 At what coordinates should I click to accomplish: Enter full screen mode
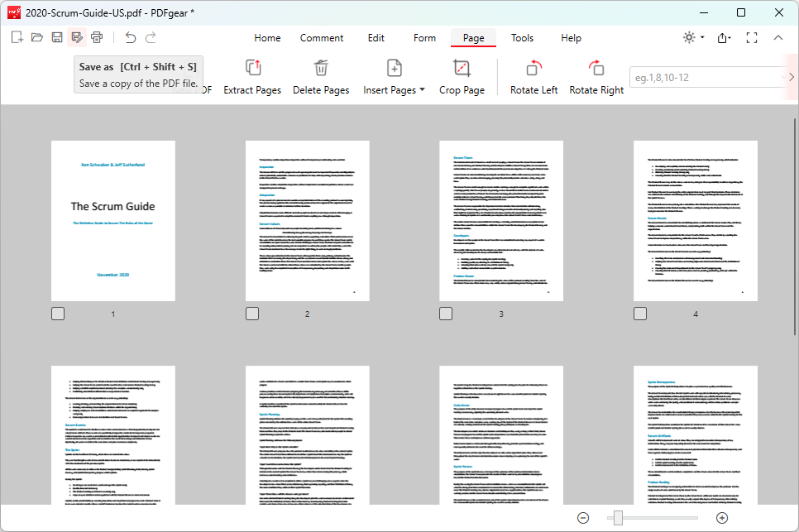(x=752, y=37)
